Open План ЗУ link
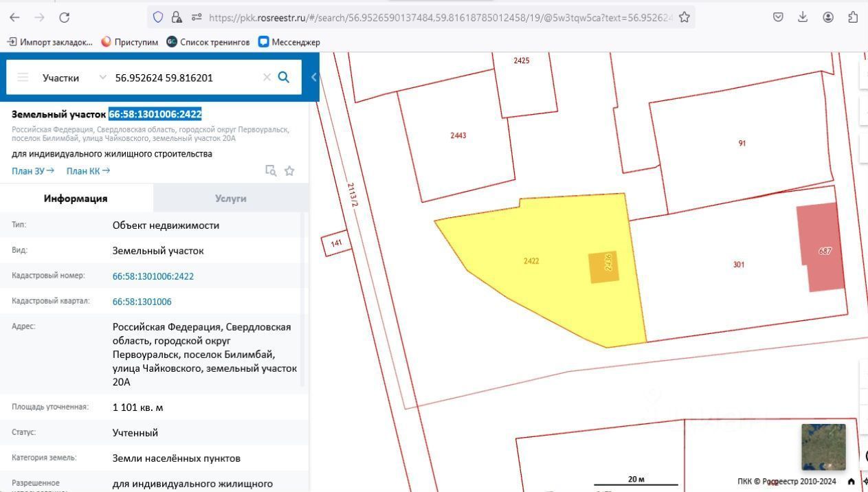 pyautogui.click(x=32, y=170)
